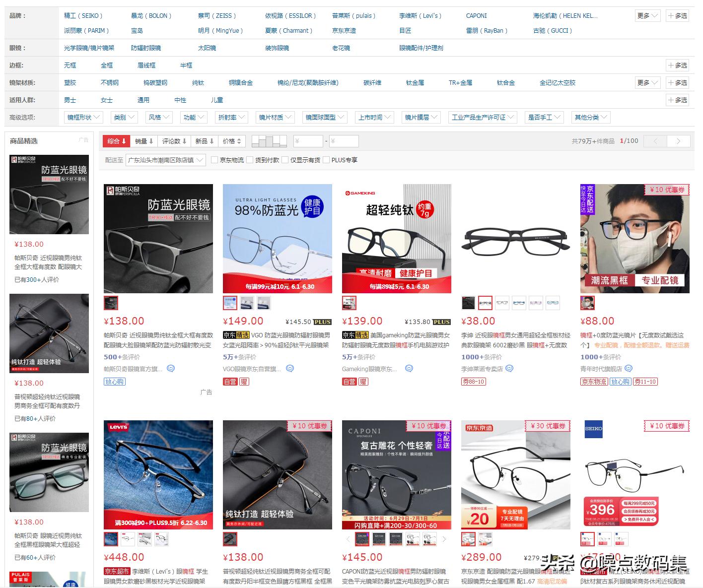Open the 类别 dropdown
The height and width of the screenshot is (588, 703).
click(124, 118)
